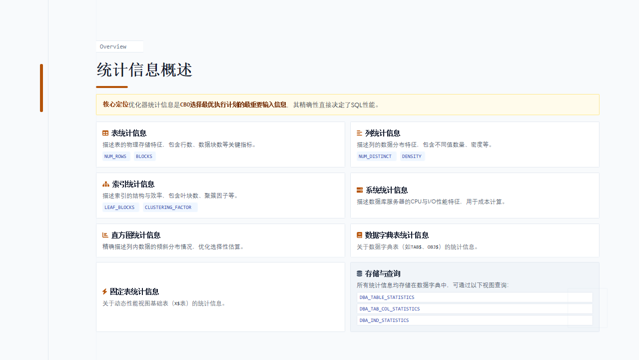The height and width of the screenshot is (360, 639).
Task: Click the description text under 索引统计信息
Action: (x=171, y=196)
